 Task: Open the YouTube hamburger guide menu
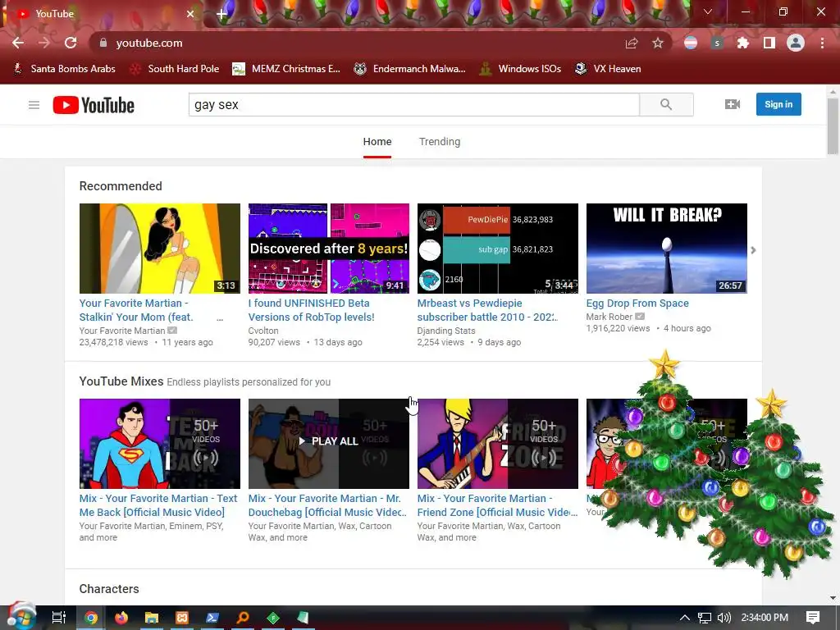(34, 105)
